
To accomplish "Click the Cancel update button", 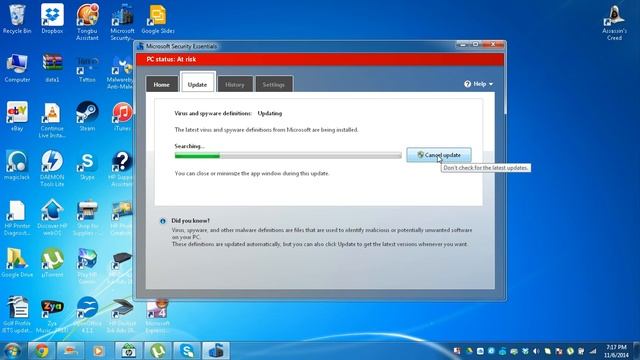I will [439, 155].
